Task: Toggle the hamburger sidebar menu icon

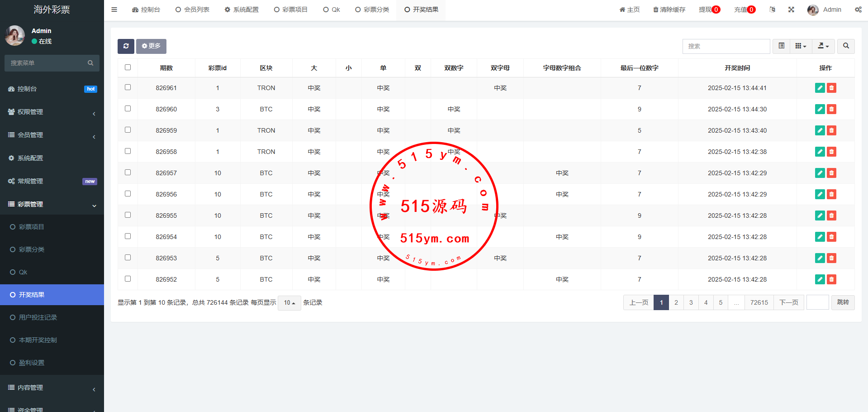Action: pos(114,10)
